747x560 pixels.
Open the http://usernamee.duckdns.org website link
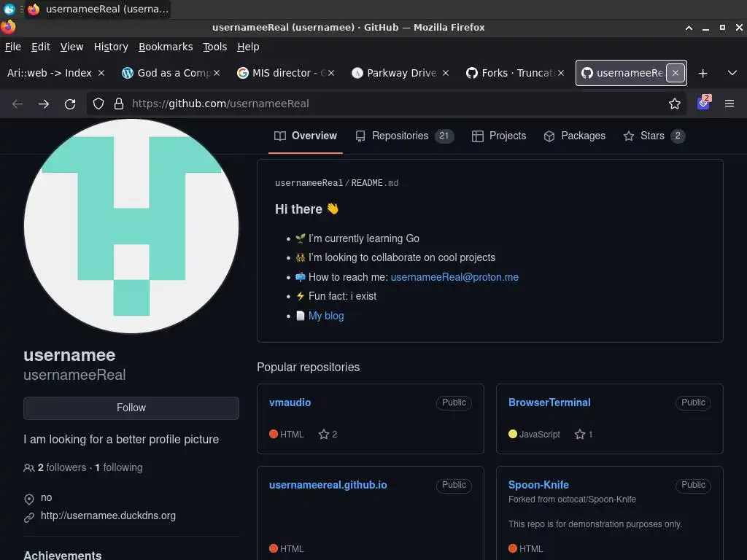pos(108,516)
